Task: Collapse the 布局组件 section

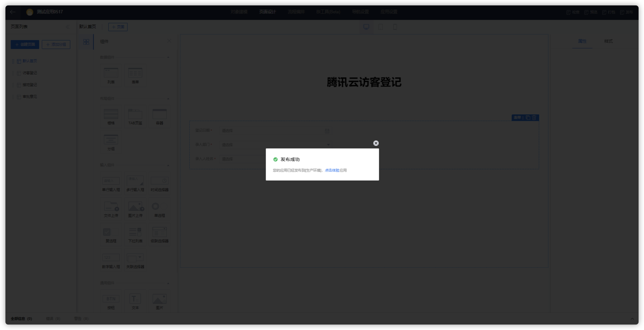Action: 168,99
